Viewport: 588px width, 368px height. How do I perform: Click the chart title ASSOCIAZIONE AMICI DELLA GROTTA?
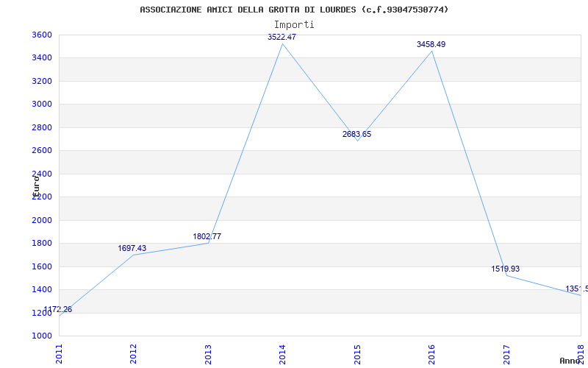(294, 10)
